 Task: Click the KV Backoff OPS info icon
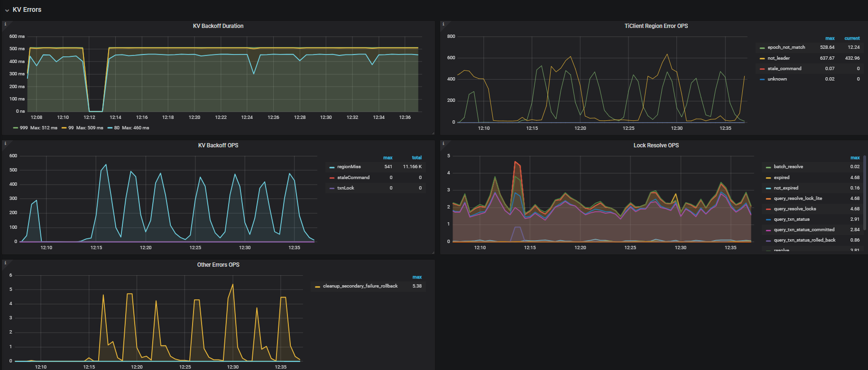point(5,144)
